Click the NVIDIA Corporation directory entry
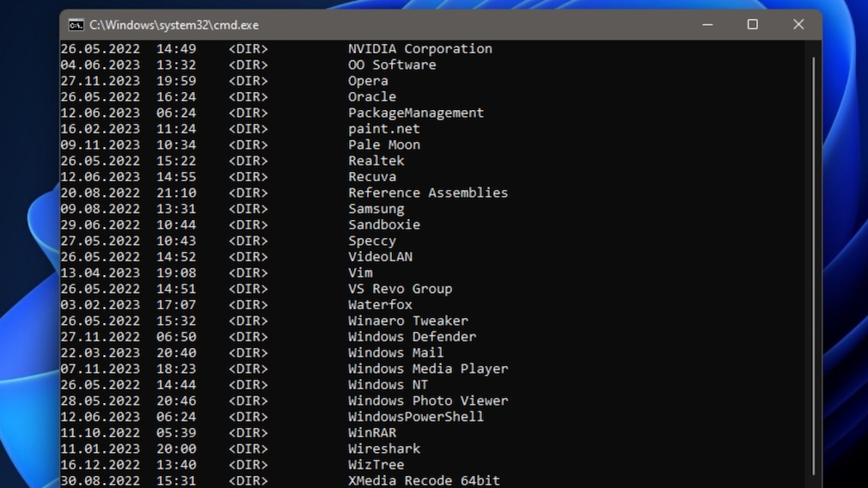The height and width of the screenshot is (488, 868). pyautogui.click(x=419, y=49)
